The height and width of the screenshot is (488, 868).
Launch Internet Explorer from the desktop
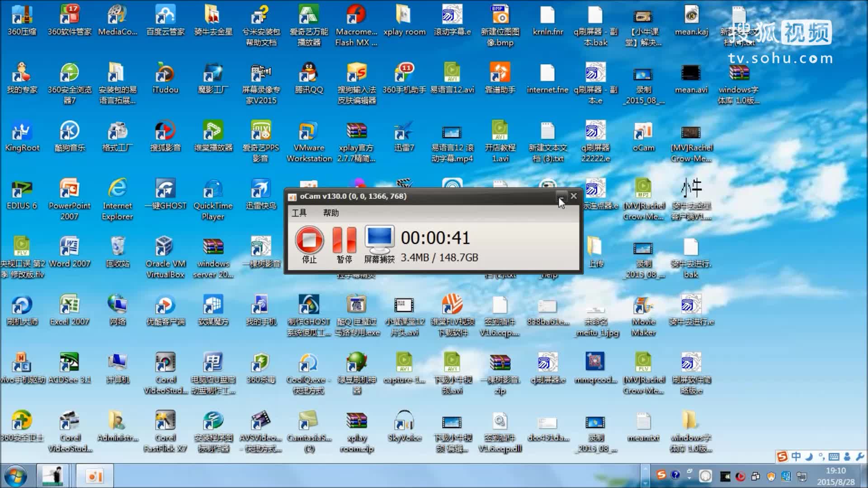click(118, 199)
